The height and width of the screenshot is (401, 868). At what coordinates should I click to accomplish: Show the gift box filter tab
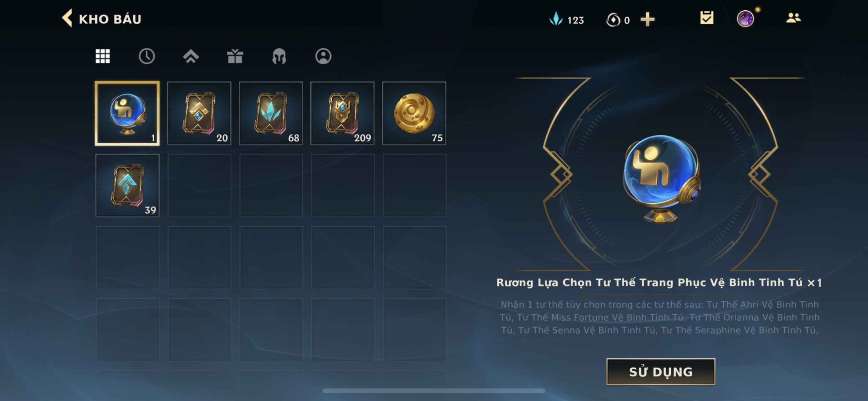(235, 56)
